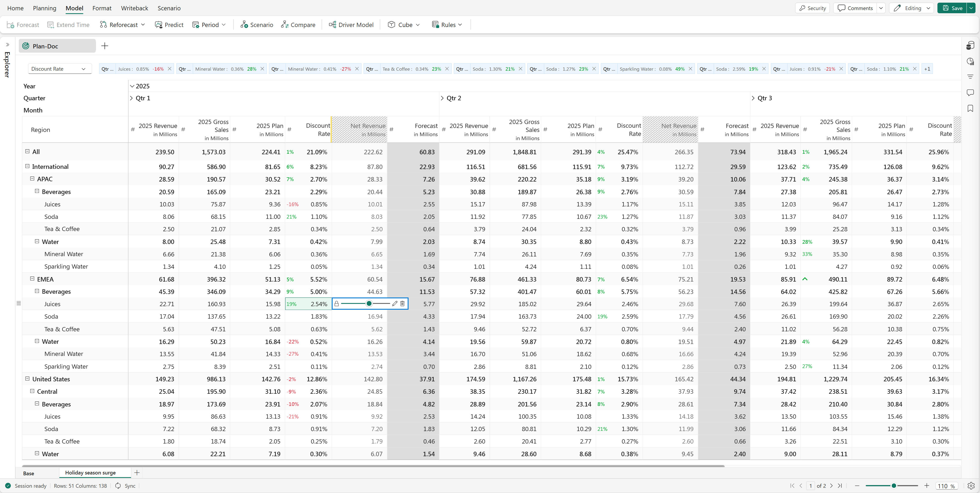Viewport: 980px width, 493px height.
Task: Click the Sync icon in the status bar
Action: [118, 486]
